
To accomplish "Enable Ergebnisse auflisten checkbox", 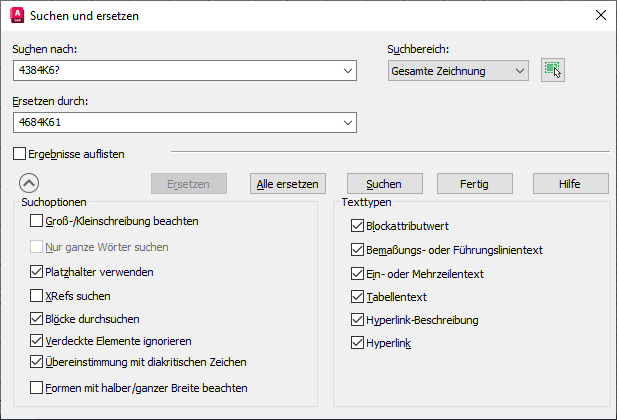I will 20,154.
